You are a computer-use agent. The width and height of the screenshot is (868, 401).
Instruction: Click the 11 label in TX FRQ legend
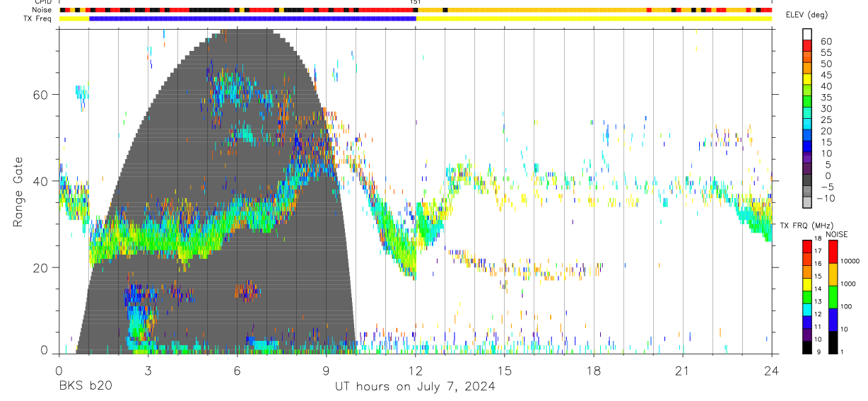coord(817,327)
